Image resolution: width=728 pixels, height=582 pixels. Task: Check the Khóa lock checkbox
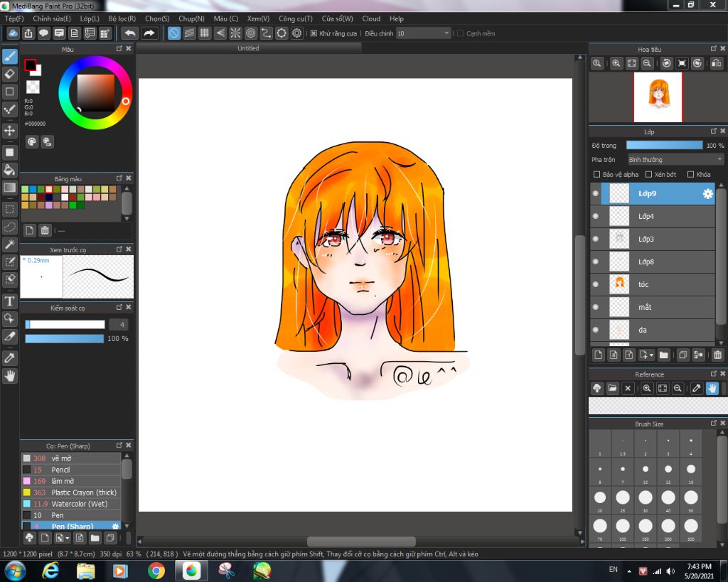click(691, 175)
